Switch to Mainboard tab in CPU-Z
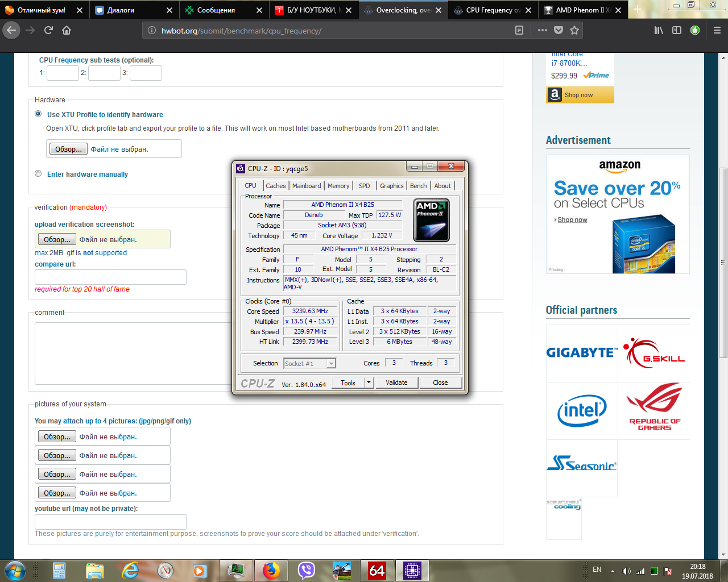 [307, 186]
